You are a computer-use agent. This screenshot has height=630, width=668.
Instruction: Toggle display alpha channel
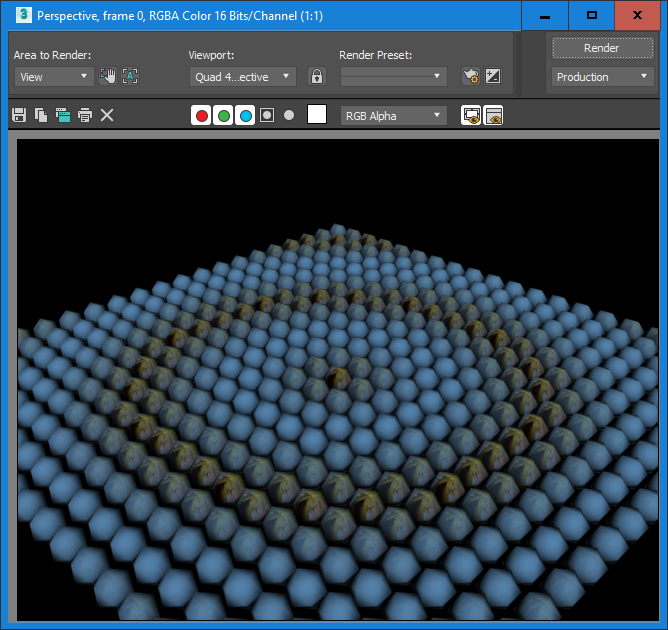267,115
